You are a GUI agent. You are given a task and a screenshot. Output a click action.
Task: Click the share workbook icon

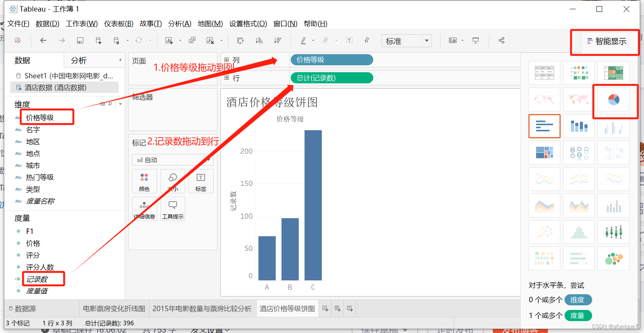[502, 40]
